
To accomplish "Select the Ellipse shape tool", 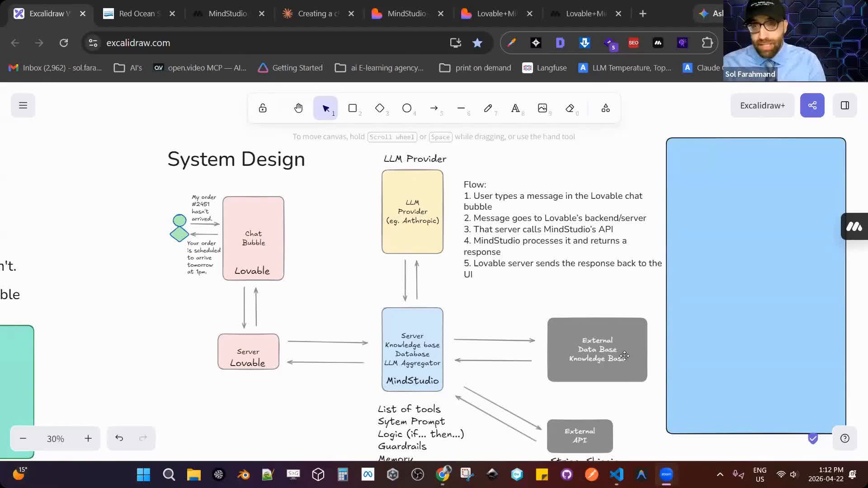I will point(407,108).
